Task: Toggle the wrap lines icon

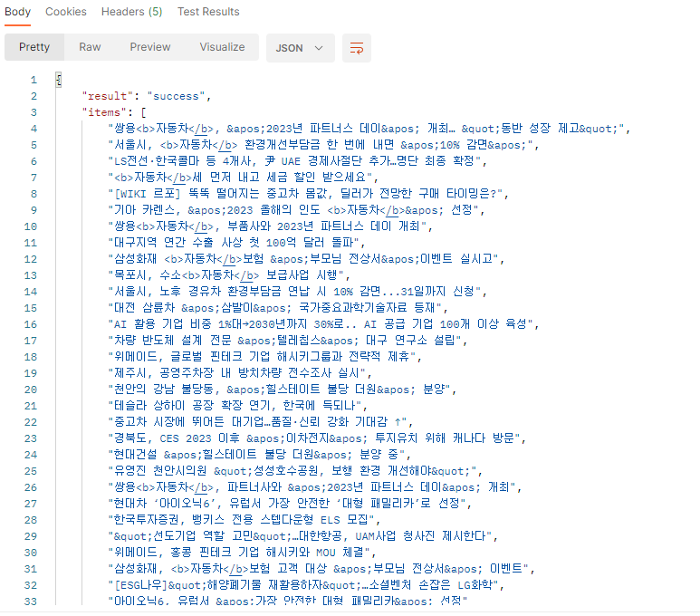Action: pyautogui.click(x=356, y=48)
